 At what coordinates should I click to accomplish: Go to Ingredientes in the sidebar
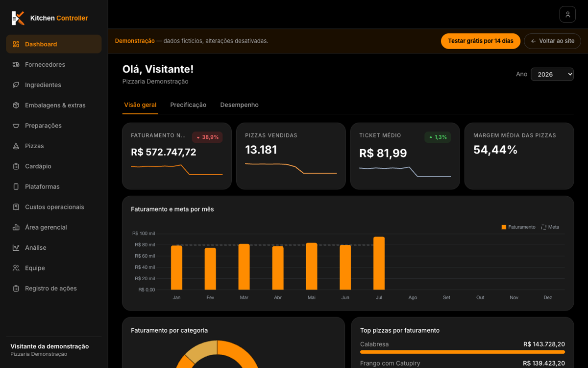pyautogui.click(x=54, y=85)
